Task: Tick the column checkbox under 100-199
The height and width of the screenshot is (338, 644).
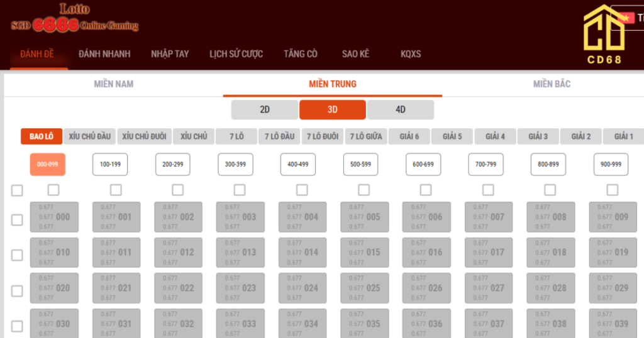Action: (116, 190)
